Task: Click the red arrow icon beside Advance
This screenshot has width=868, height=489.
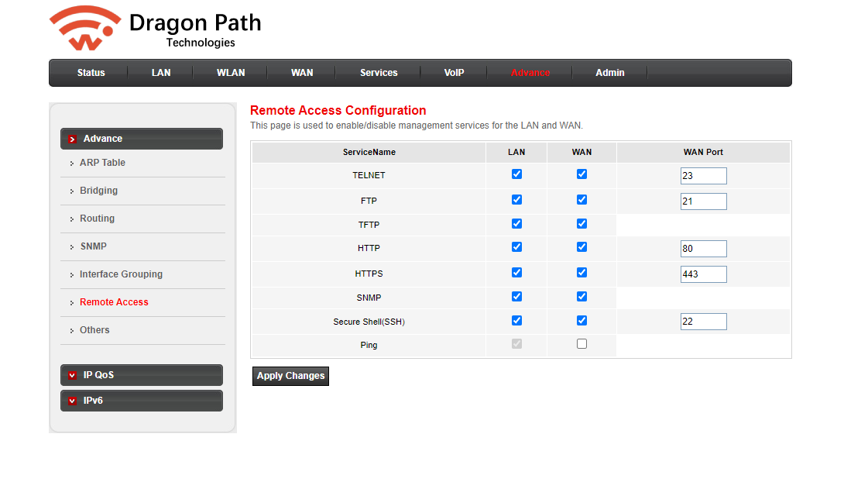Action: [x=72, y=139]
